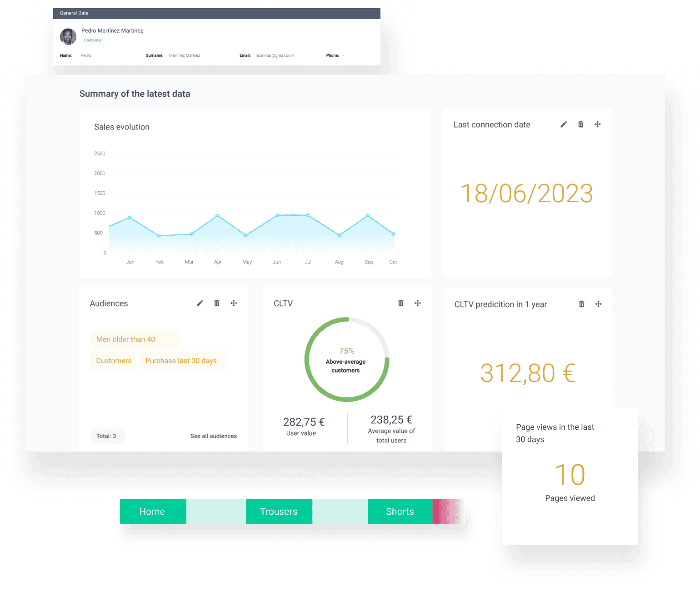
Task: Select the Purchase last 30 days audience
Action: [x=183, y=361]
